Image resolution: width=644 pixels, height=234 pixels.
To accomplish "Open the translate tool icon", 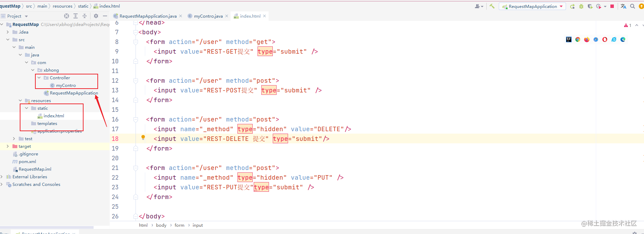I will 624,6.
